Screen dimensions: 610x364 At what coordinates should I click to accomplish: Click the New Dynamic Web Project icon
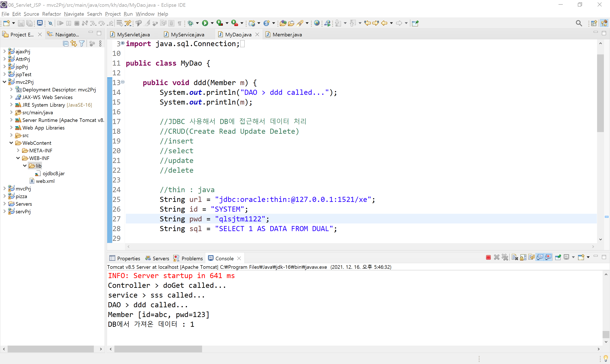point(252,23)
